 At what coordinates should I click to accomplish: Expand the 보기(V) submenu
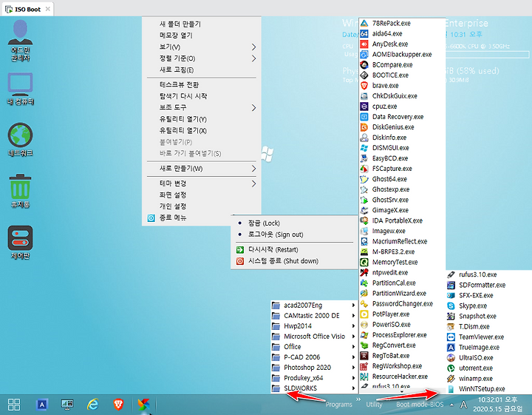[x=202, y=47]
